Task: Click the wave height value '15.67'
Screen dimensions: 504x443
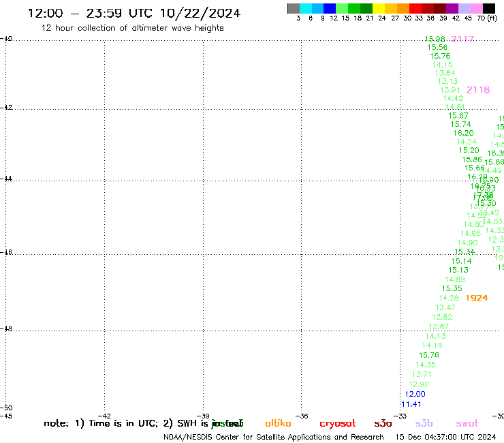Action: [x=458, y=115]
